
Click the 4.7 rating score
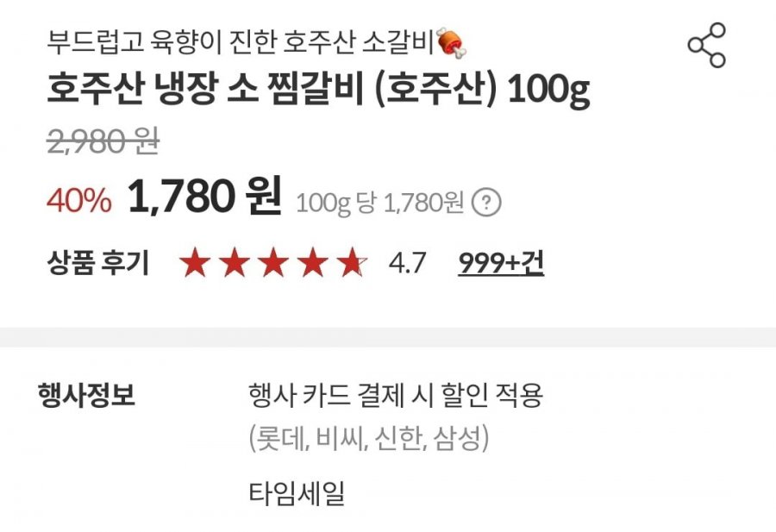coord(407,263)
